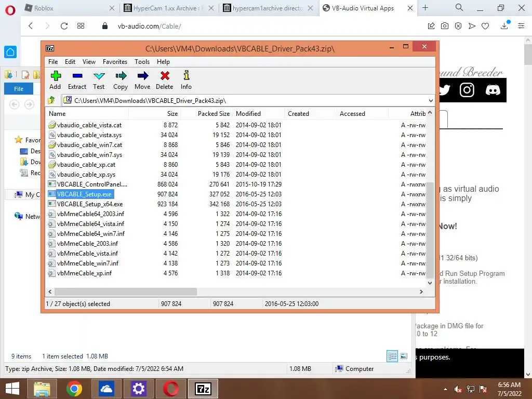Click the muted speaker tray icon
Image resolution: width=532 pixels, height=399 pixels.
tap(458, 389)
